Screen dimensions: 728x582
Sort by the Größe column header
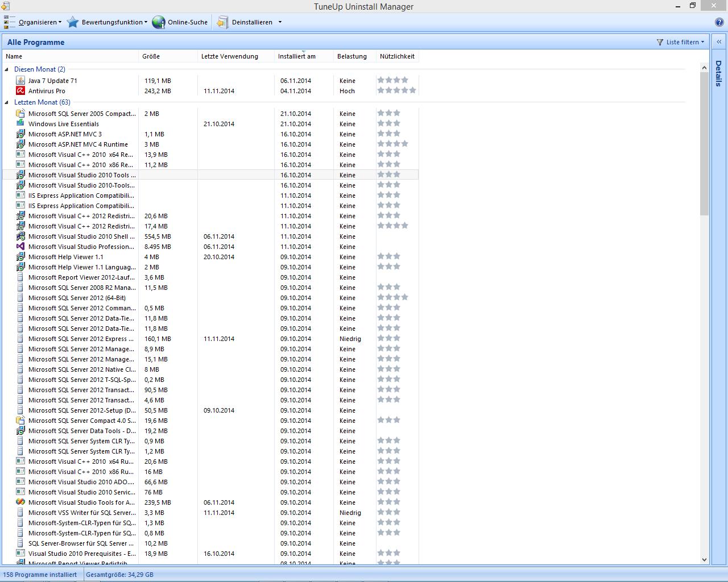point(169,56)
